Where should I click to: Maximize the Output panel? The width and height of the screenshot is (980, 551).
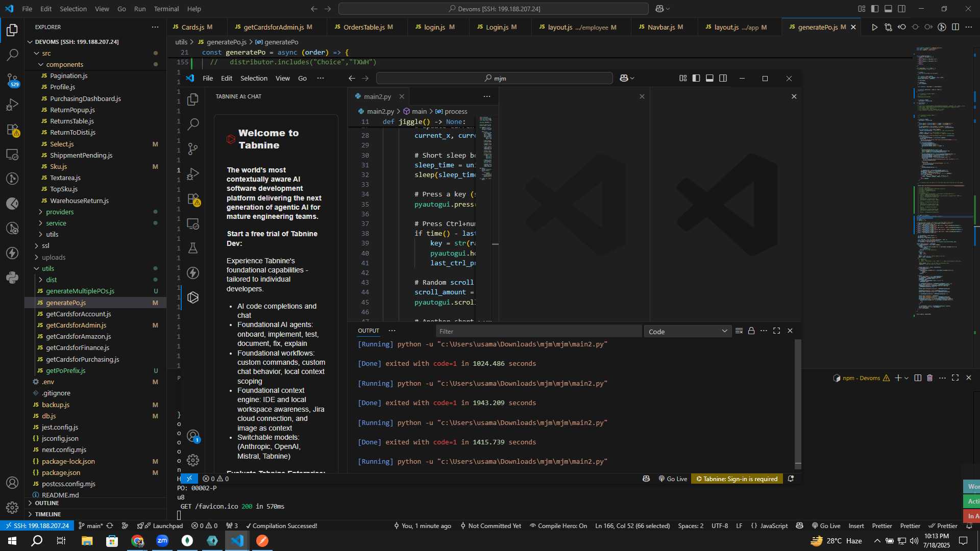776,331
